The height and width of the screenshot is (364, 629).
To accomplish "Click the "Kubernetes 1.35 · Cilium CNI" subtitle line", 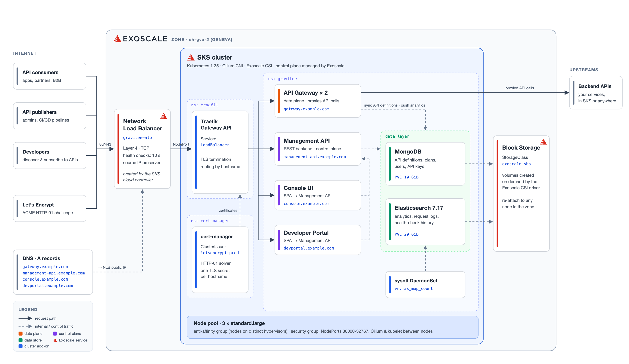I will pos(266,66).
